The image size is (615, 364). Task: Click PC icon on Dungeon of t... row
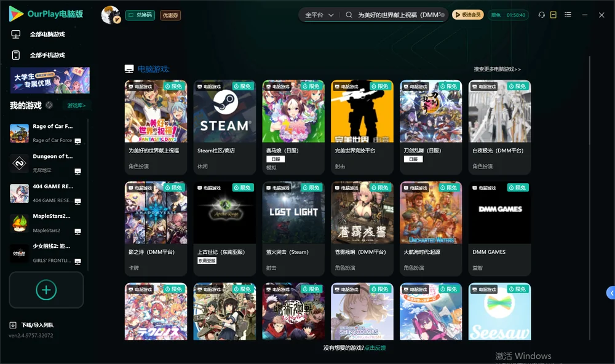pyautogui.click(x=77, y=172)
